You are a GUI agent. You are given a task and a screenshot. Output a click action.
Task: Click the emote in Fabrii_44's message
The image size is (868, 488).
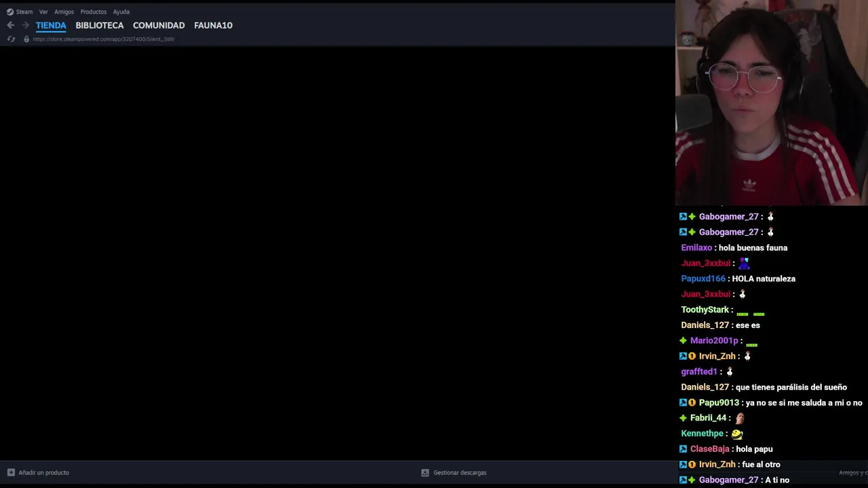[740, 418]
